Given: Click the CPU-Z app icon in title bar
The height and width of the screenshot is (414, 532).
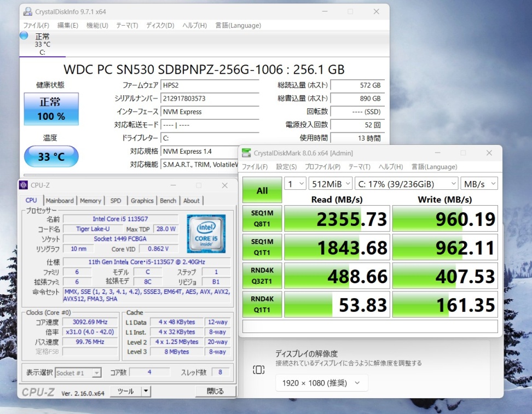Looking at the screenshot, I should [x=24, y=185].
